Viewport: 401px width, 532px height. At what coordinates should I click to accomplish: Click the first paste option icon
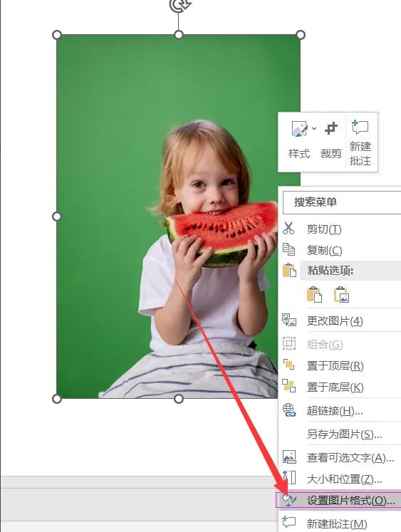coord(315,294)
